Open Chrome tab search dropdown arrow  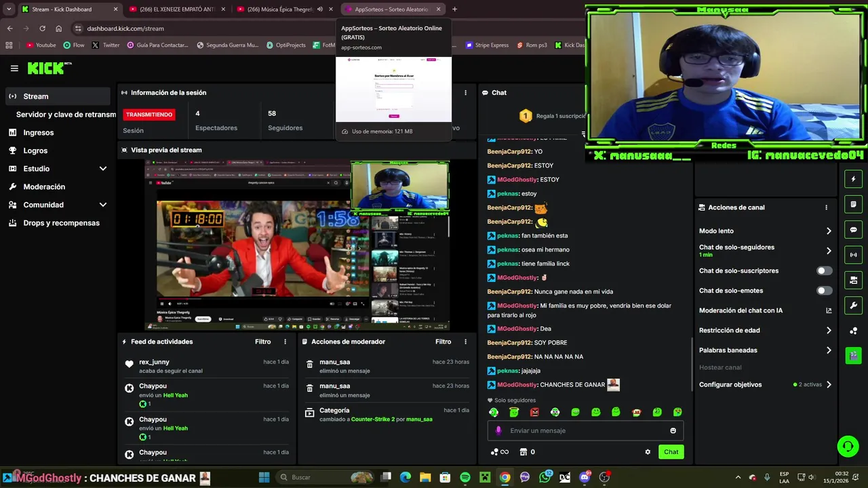pos(9,9)
